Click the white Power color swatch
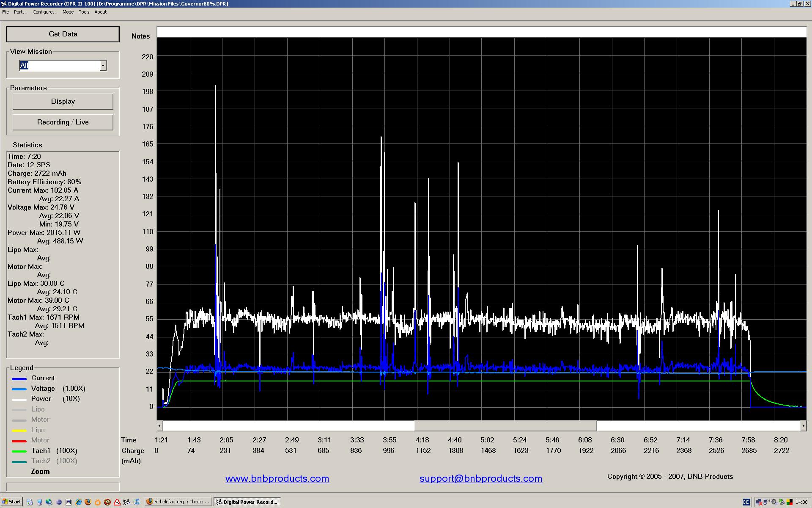Viewport: 812px width, 508px height. (19, 399)
